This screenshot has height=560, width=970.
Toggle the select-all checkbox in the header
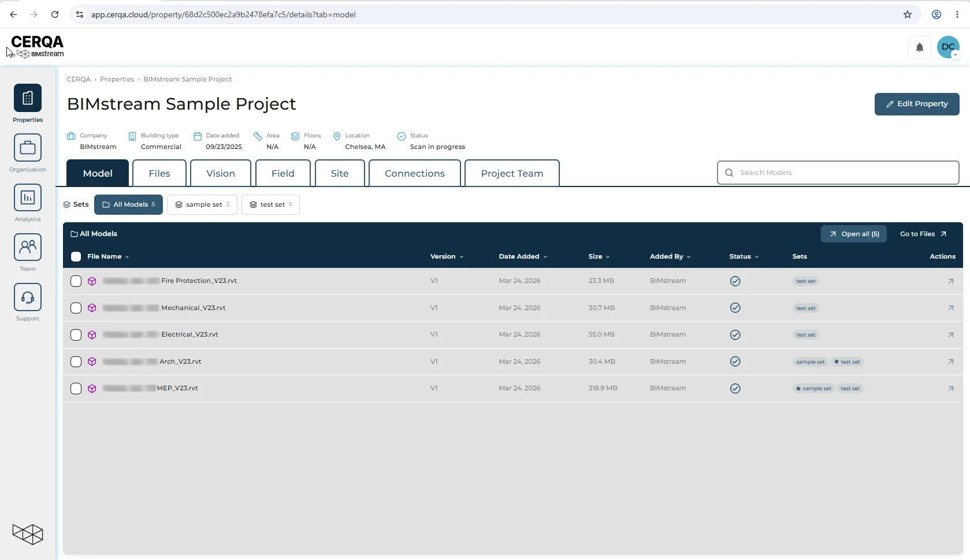[76, 257]
